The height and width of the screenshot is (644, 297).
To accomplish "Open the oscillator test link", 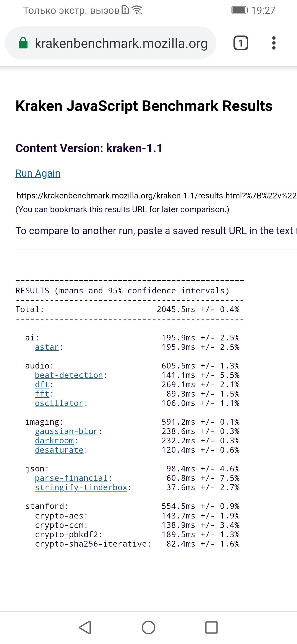I will pos(59,403).
